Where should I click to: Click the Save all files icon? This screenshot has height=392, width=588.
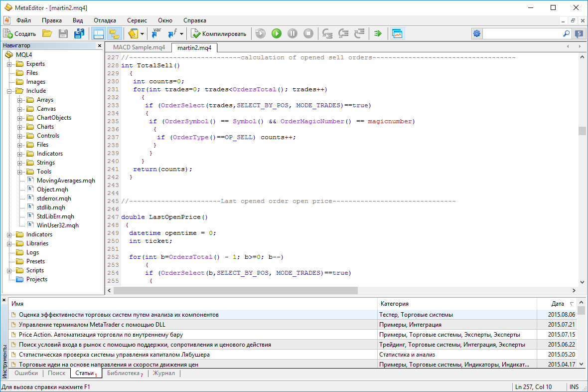click(79, 33)
